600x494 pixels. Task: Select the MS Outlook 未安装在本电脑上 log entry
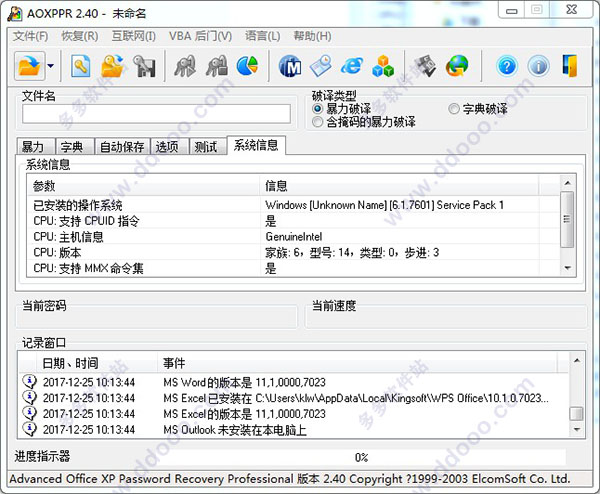pyautogui.click(x=293, y=429)
